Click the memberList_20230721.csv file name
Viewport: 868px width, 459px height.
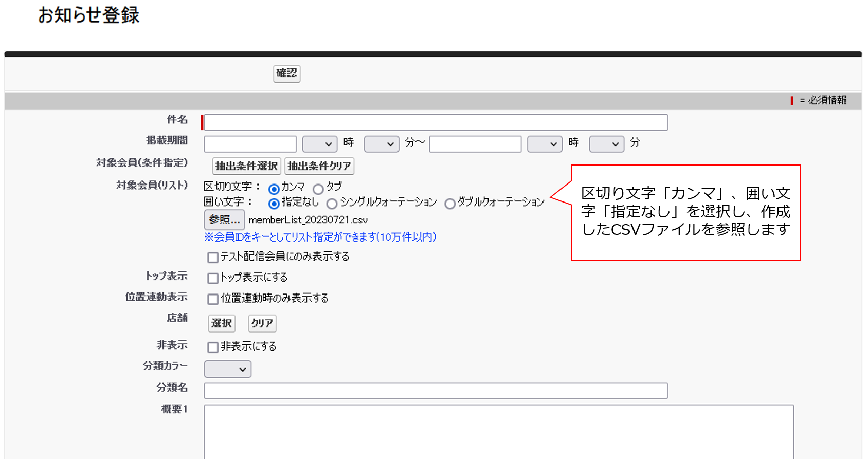pyautogui.click(x=308, y=220)
